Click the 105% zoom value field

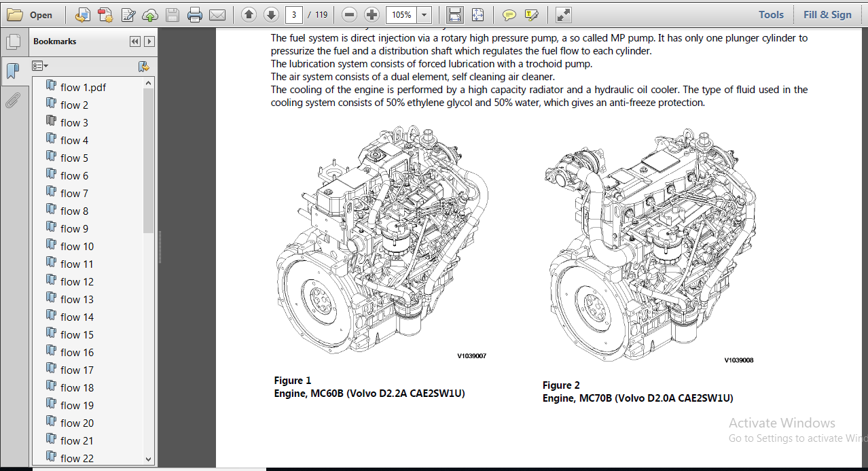401,14
